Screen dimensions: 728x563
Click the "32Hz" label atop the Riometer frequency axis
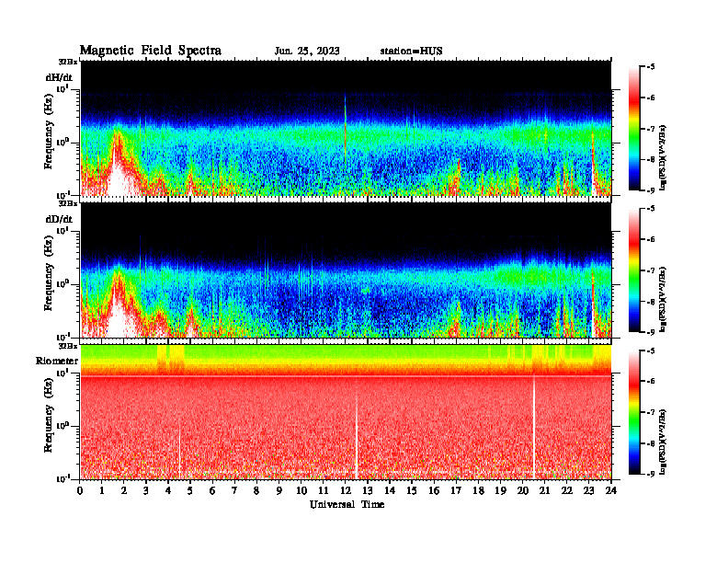coord(68,346)
